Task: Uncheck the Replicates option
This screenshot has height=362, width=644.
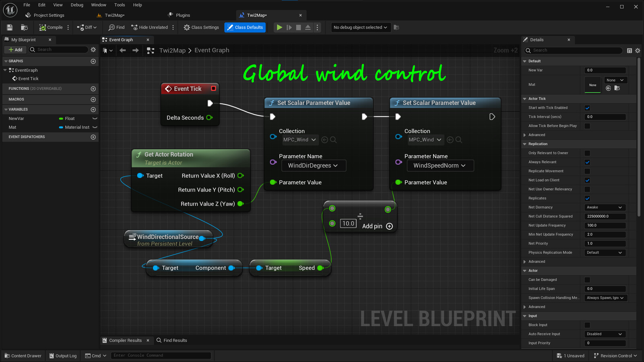Action: [587, 198]
